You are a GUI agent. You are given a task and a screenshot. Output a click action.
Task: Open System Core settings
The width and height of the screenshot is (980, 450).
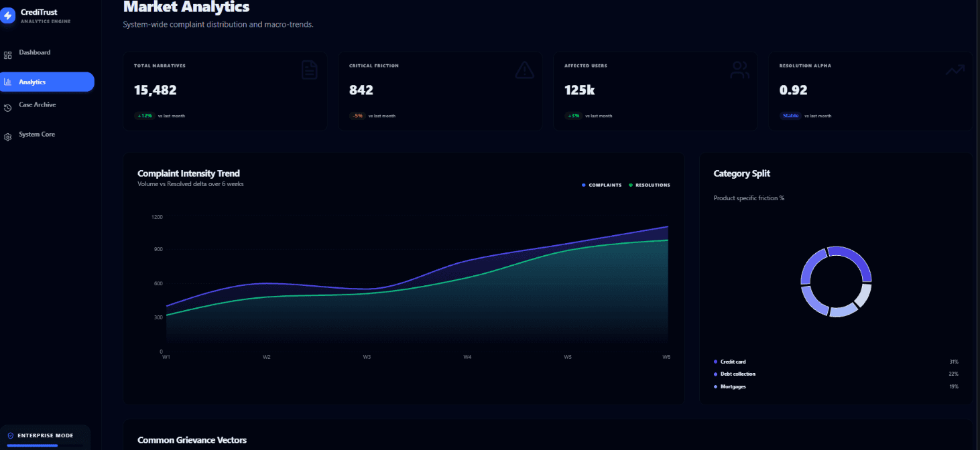coord(37,134)
